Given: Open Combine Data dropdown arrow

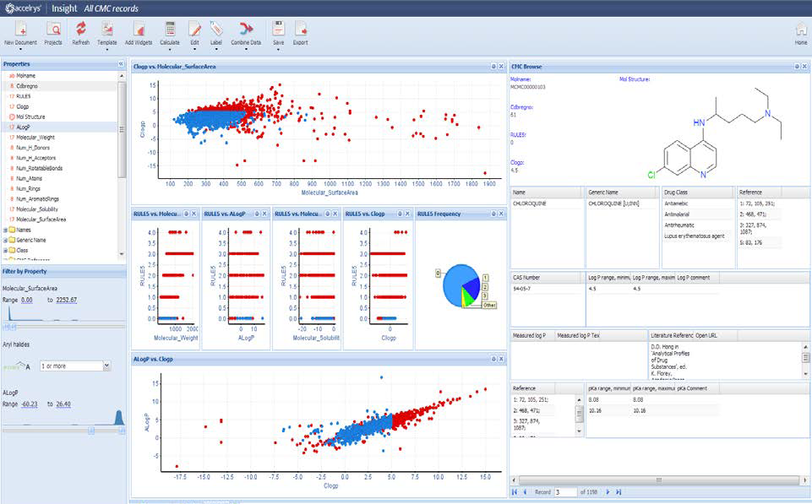Looking at the screenshot, I should (246, 49).
